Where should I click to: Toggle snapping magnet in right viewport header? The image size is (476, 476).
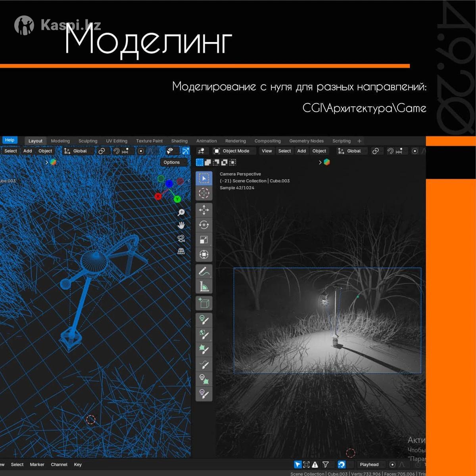click(x=390, y=151)
